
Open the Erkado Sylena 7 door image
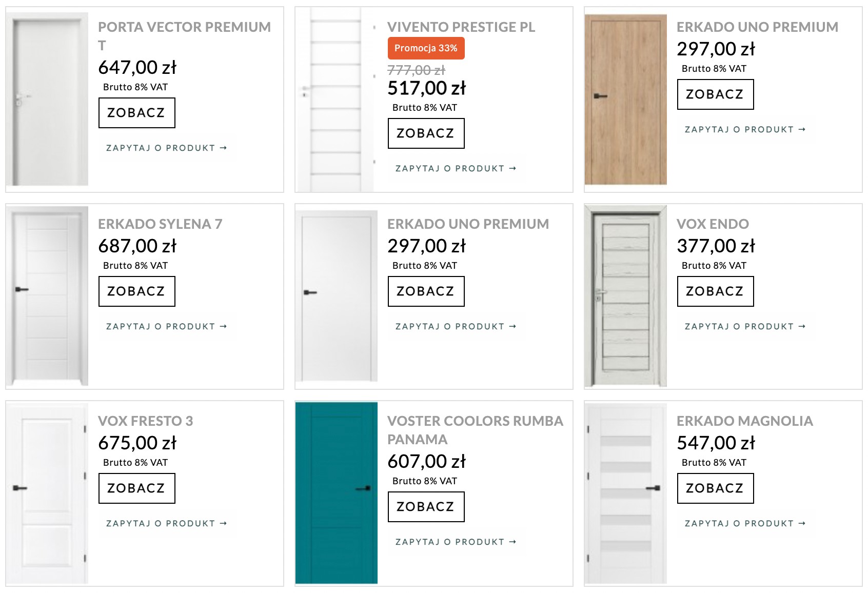[x=47, y=296]
